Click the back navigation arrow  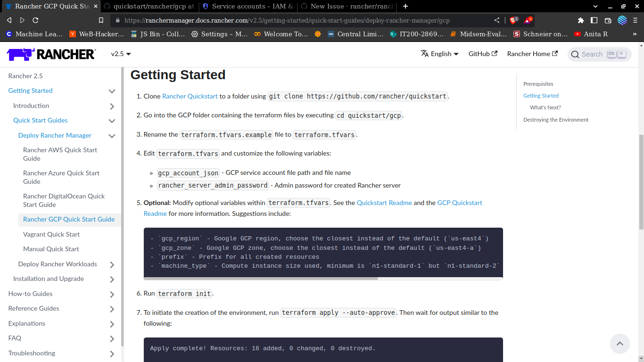[x=8, y=20]
